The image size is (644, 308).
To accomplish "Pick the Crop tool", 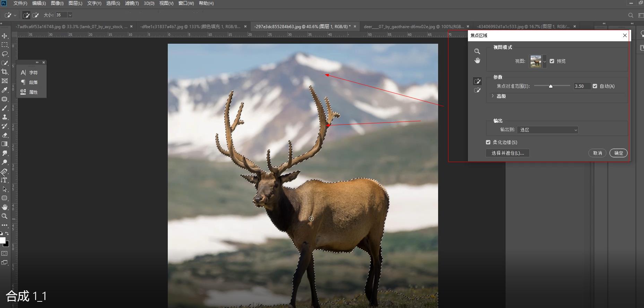I will pyautogui.click(x=5, y=72).
